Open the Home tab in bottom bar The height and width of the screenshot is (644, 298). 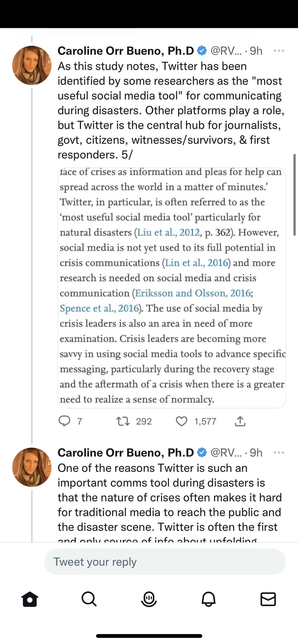30,599
